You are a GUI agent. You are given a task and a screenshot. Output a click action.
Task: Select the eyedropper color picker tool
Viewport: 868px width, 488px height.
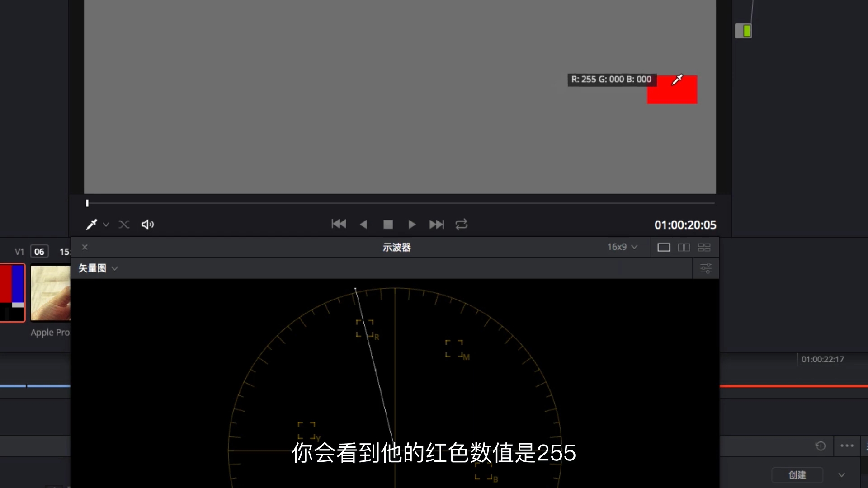(92, 224)
